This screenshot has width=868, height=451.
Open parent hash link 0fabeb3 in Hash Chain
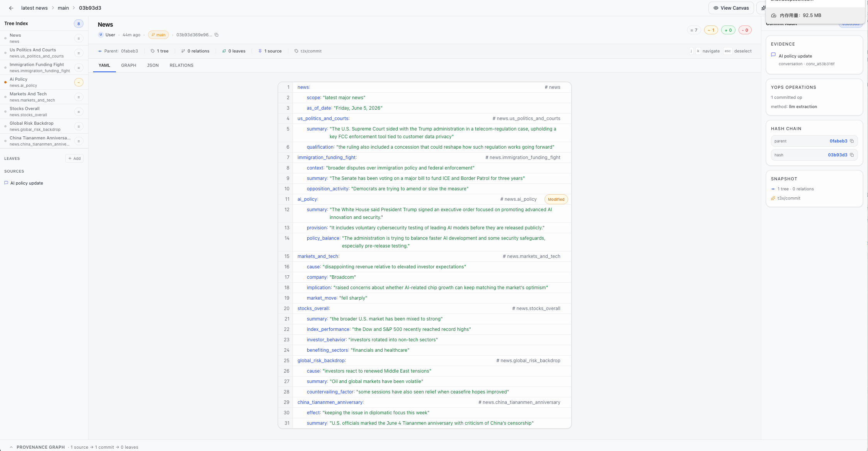838,141
